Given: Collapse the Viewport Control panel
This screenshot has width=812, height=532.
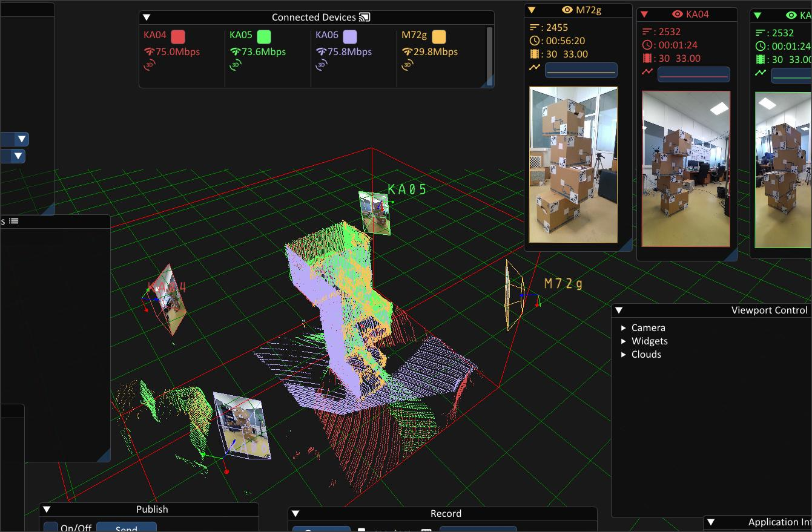Looking at the screenshot, I should point(619,310).
